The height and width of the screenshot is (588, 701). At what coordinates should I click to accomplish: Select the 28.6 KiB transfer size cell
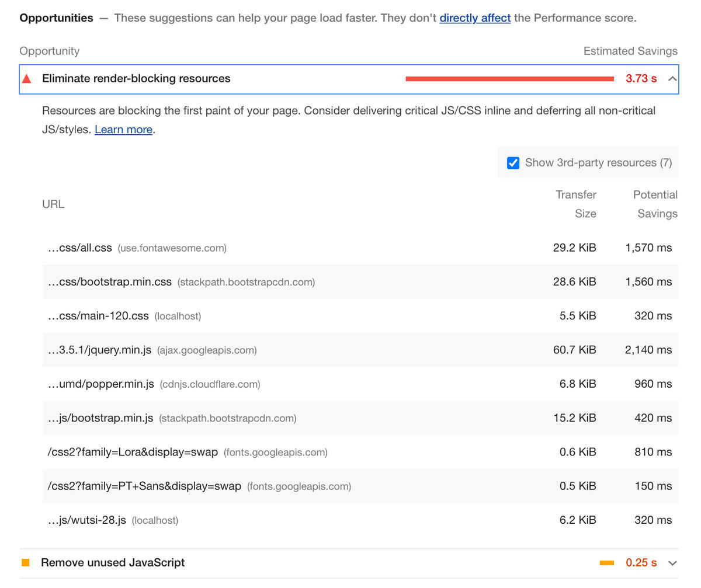pyautogui.click(x=574, y=282)
